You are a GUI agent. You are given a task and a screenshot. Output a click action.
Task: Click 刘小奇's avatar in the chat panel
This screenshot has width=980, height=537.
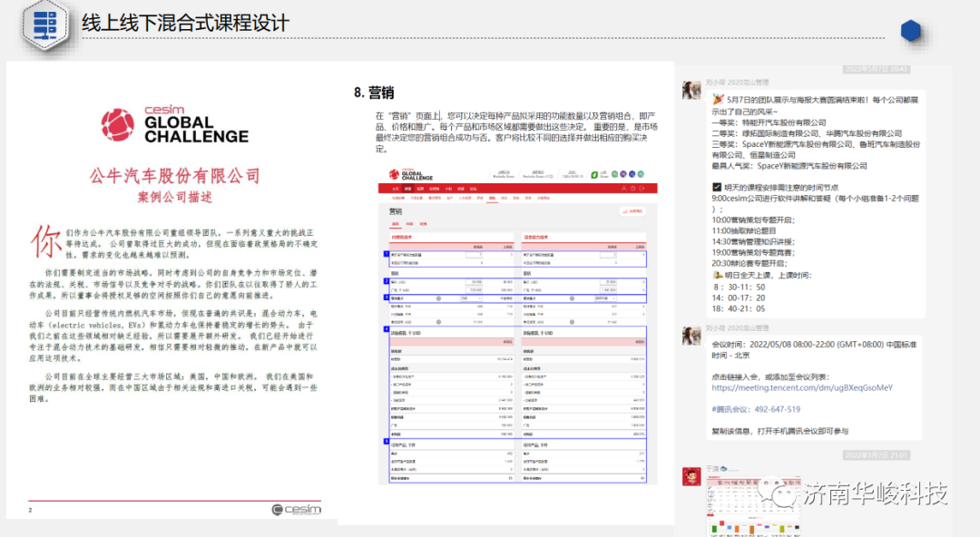[691, 88]
